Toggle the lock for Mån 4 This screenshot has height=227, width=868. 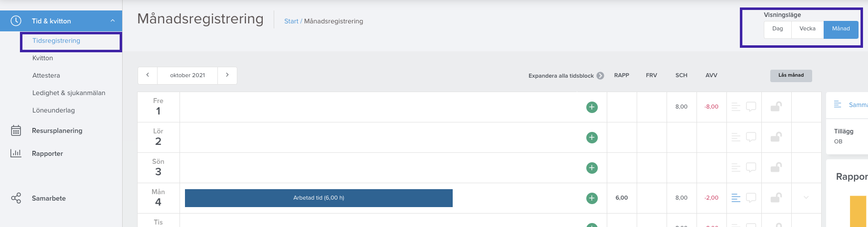pos(776,198)
